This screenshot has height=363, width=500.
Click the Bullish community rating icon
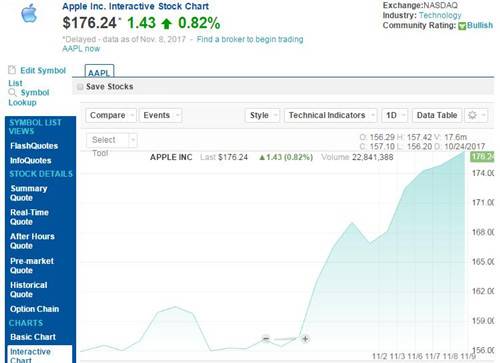coord(462,26)
